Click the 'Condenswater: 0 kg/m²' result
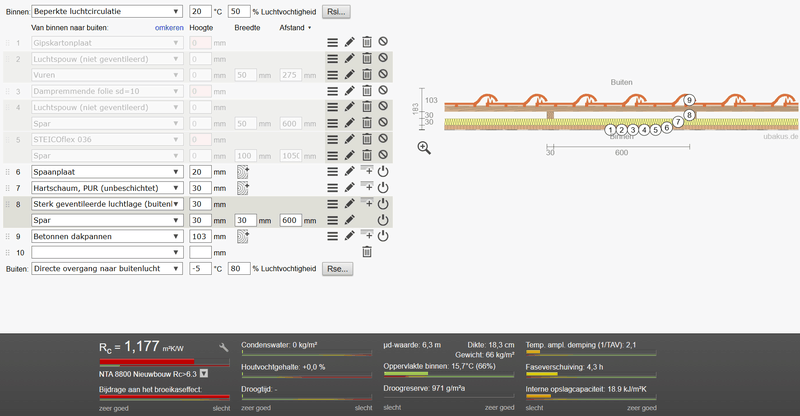Screen dimensions: 800x416 tap(279, 345)
